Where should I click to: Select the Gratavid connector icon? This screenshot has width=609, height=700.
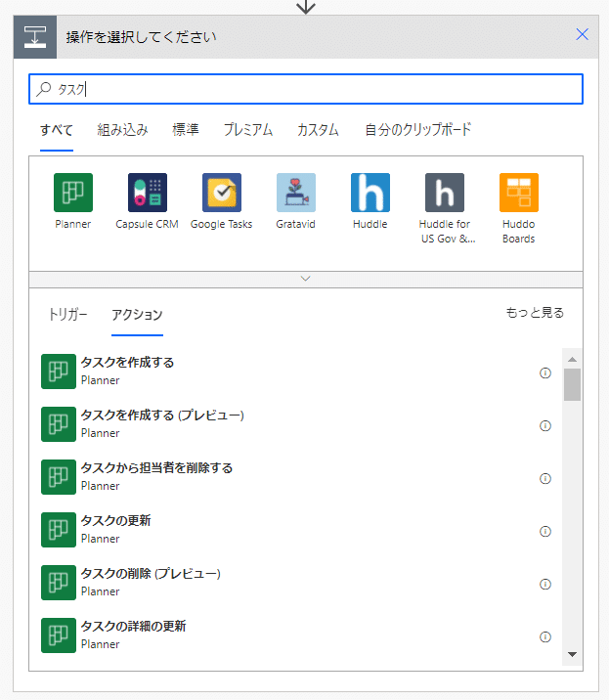point(295,193)
